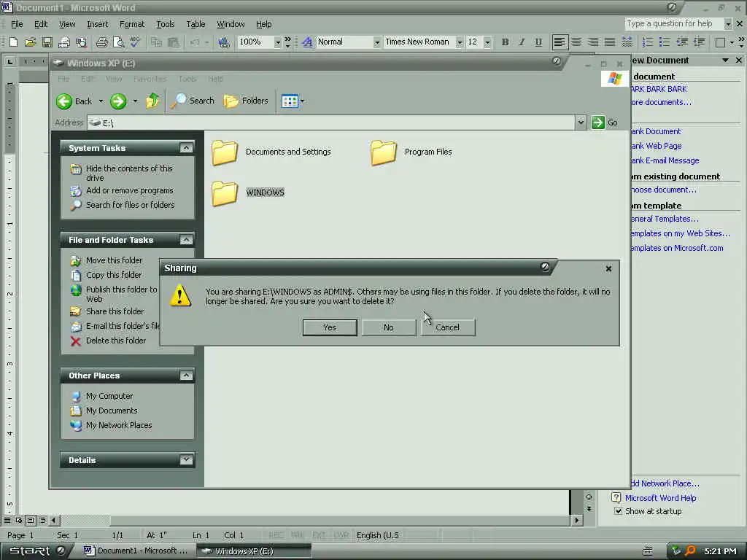Click Cancel in the Sharing dialog
This screenshot has width=747, height=560.
click(448, 327)
